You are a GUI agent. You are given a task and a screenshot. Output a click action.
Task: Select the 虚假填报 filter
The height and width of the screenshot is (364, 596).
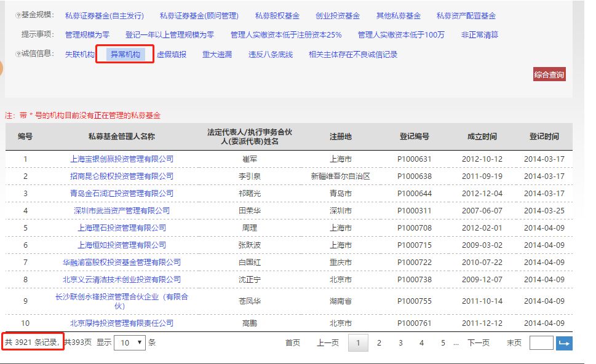(x=172, y=54)
